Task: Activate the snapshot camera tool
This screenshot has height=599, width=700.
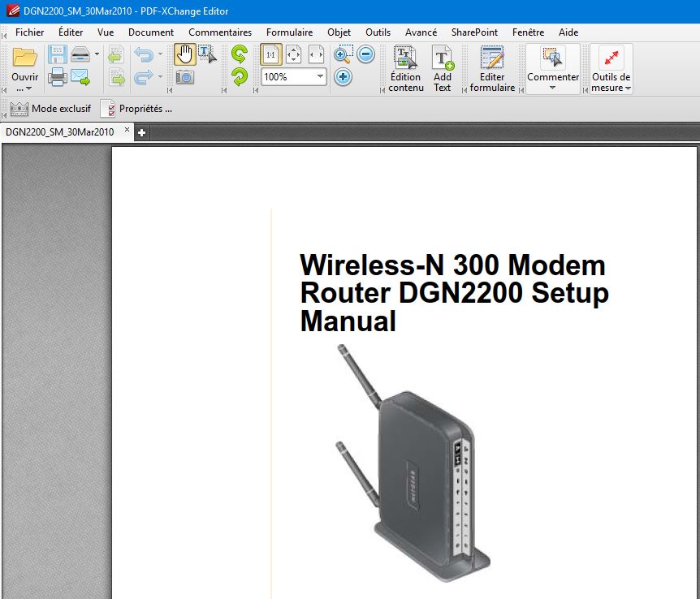Action: coord(185,77)
